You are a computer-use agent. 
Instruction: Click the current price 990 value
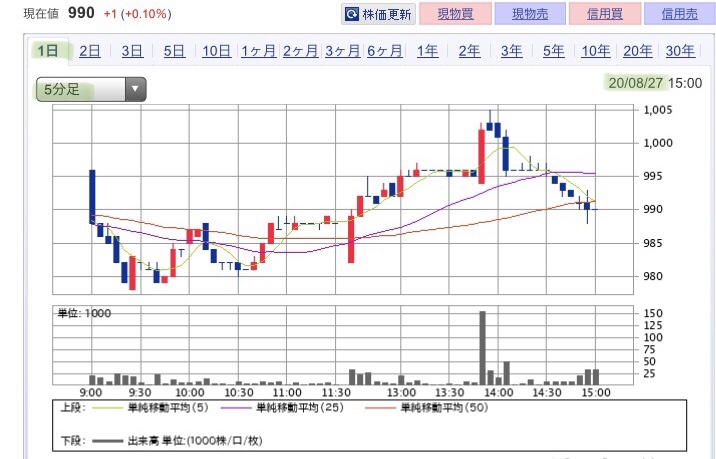pos(81,13)
